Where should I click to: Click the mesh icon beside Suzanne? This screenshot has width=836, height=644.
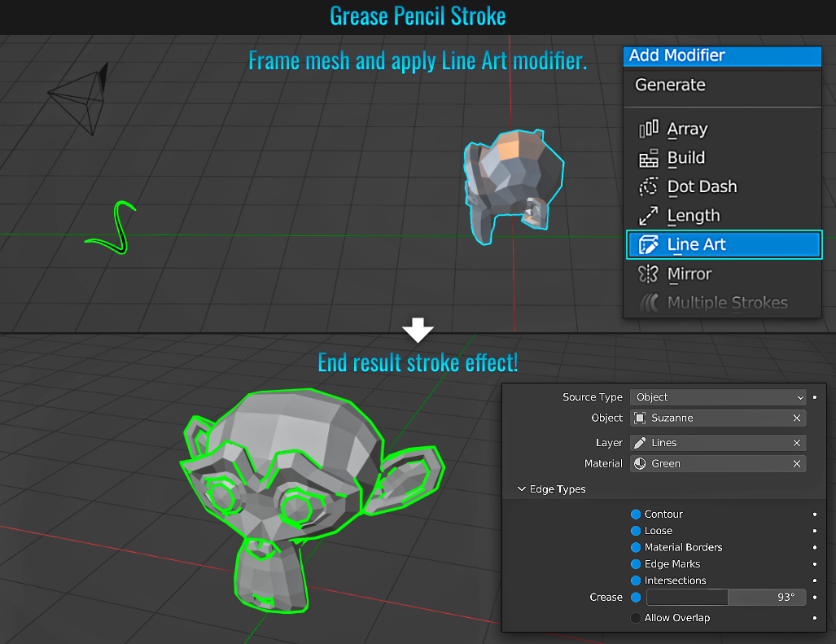(x=640, y=418)
